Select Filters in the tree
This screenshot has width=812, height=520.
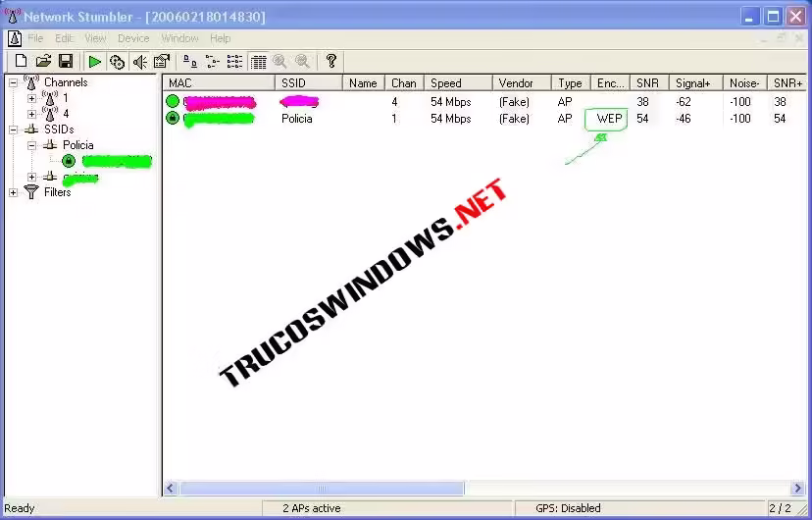[58, 192]
